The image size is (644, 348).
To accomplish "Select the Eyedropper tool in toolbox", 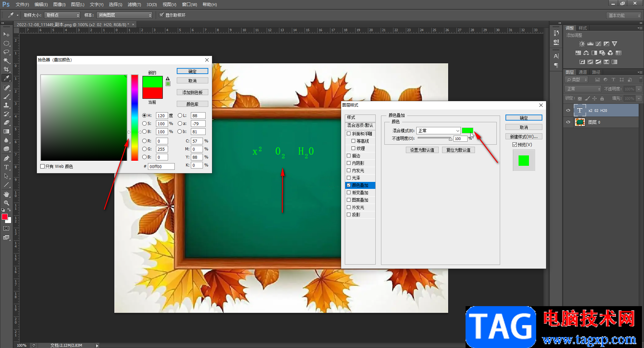I will (x=6, y=78).
